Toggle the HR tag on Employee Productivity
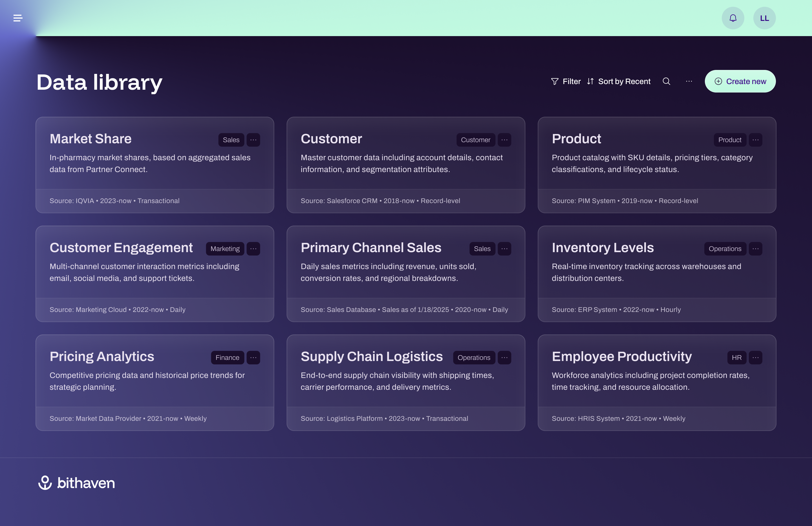This screenshot has width=812, height=526. coord(737,357)
